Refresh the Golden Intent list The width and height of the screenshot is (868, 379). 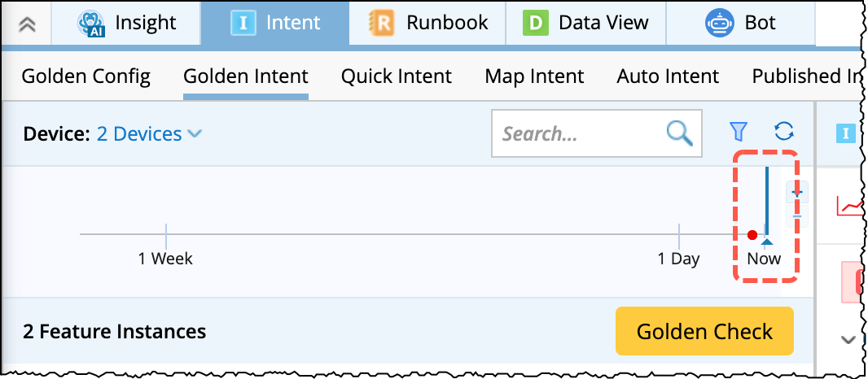pyautogui.click(x=784, y=132)
